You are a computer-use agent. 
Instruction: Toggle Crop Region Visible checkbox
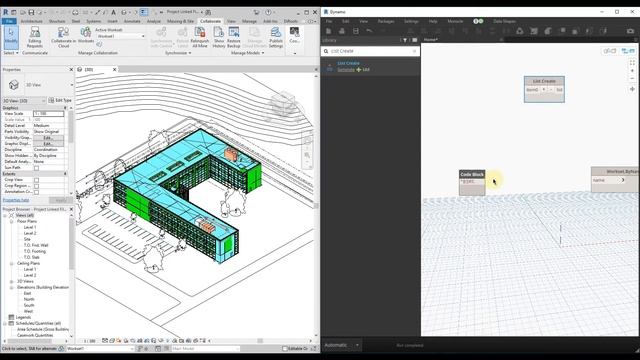click(x=36, y=186)
